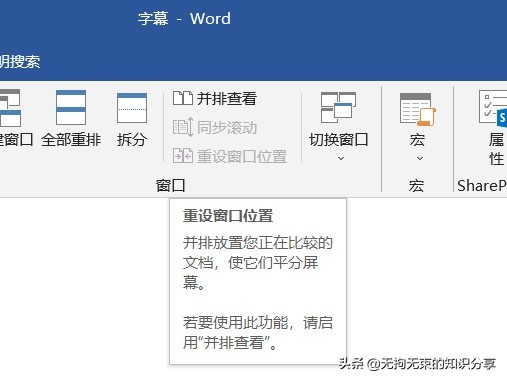Click the 字幕 - Word title text

click(184, 18)
